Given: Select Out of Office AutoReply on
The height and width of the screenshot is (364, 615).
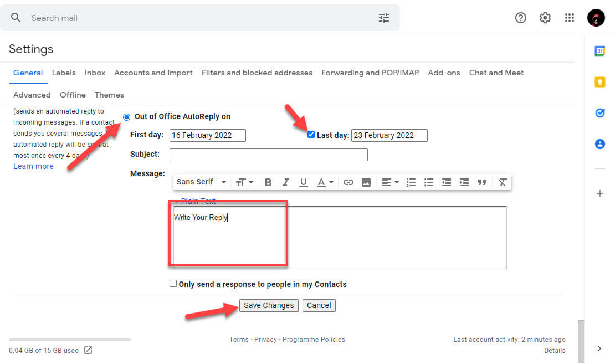Looking at the screenshot, I should coord(127,117).
